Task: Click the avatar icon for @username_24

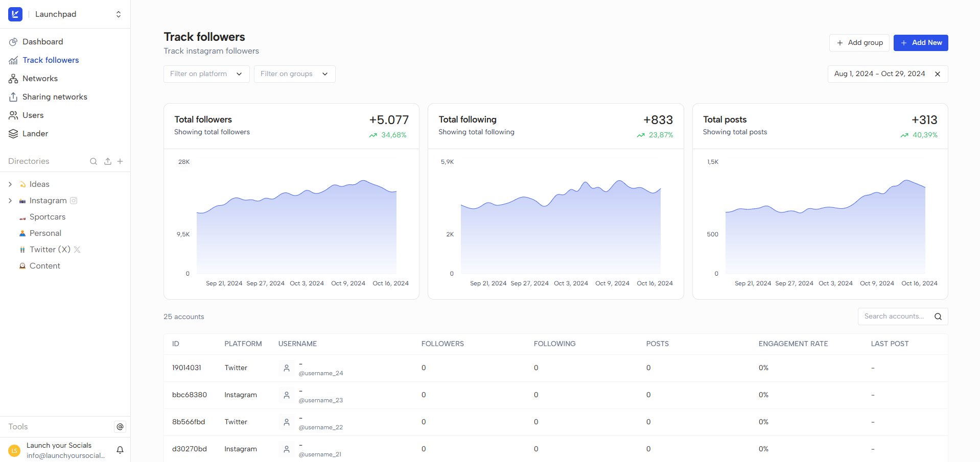Action: click(286, 368)
